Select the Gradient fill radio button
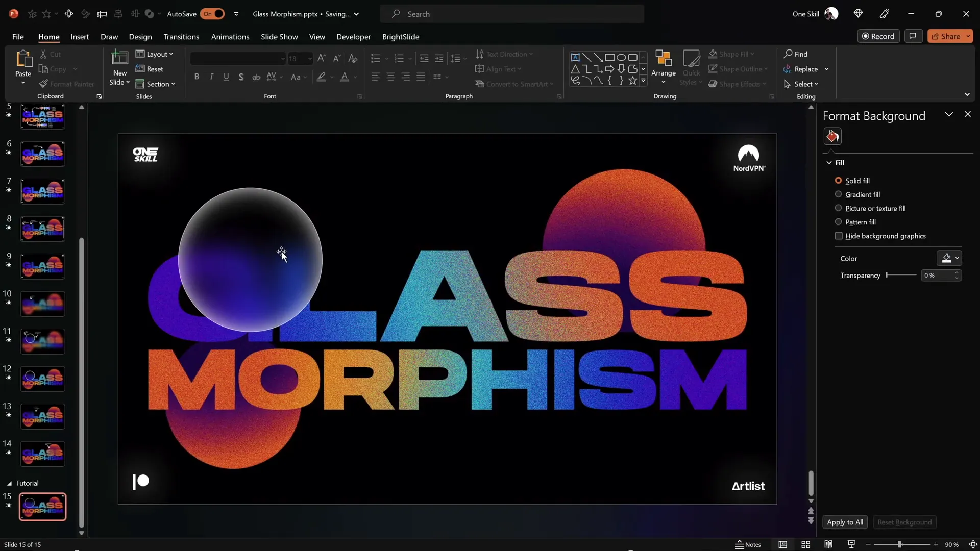 click(838, 194)
